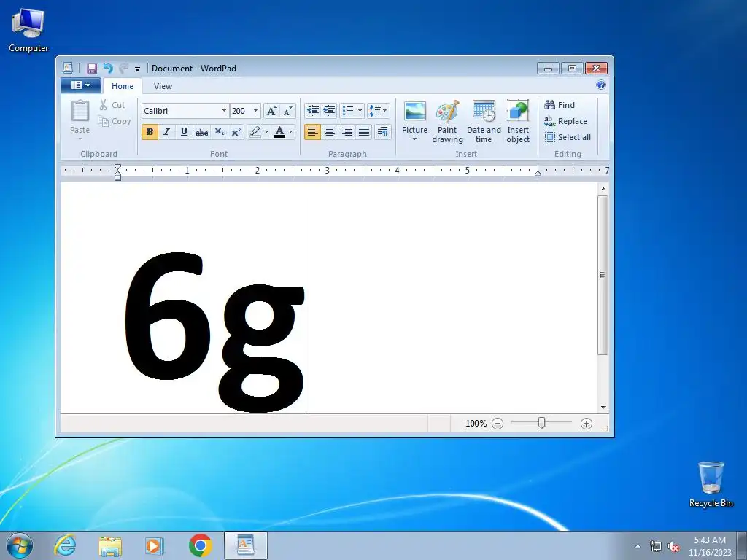Open the Windows Start menu orb

[x=20, y=545]
